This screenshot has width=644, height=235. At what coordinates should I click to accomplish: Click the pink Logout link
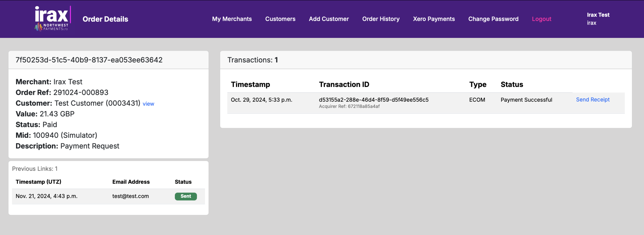click(x=541, y=19)
